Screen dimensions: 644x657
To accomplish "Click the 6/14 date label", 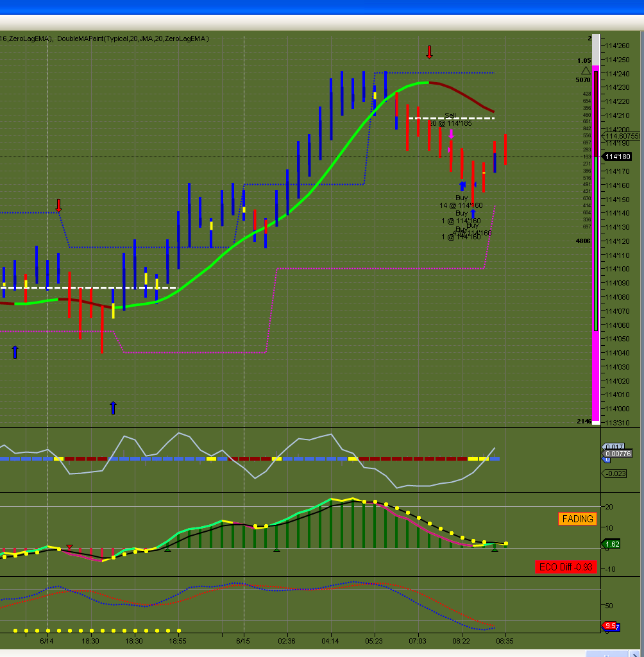I will click(47, 641).
